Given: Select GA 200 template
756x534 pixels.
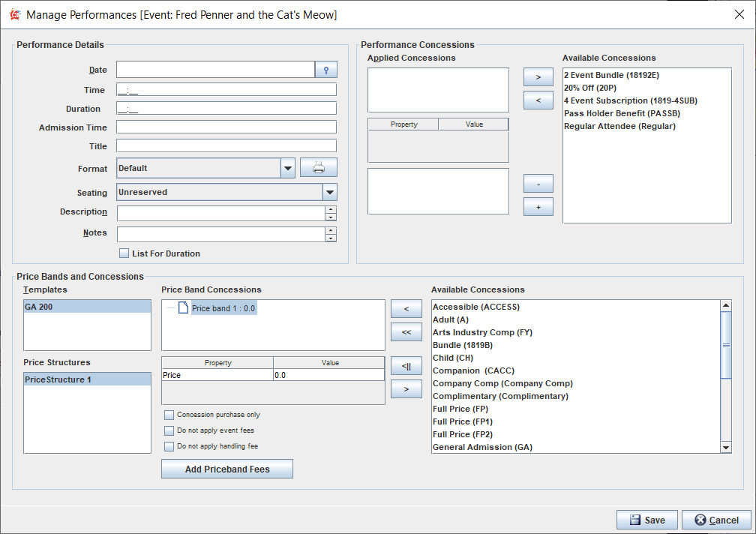Looking at the screenshot, I should point(87,307).
